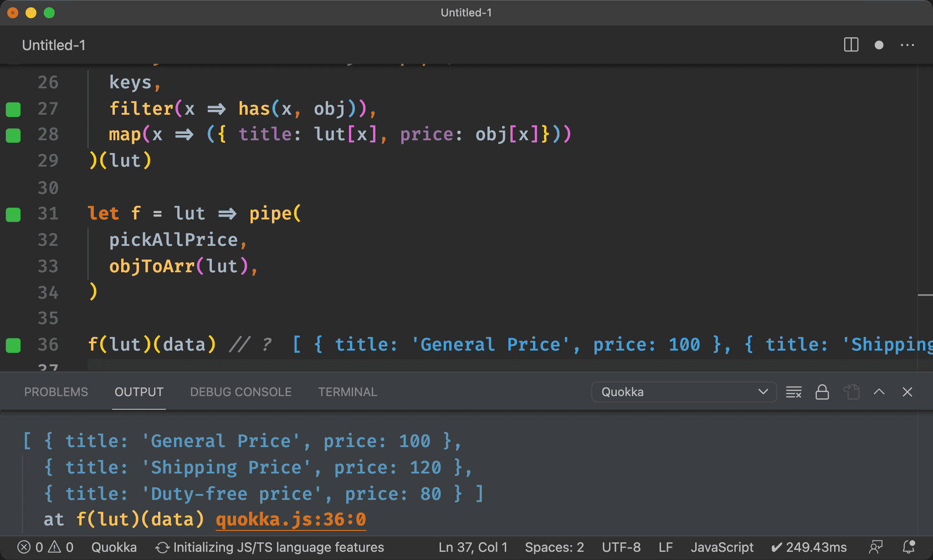Click Quokka status bar item
933x560 pixels.
coord(114,547)
